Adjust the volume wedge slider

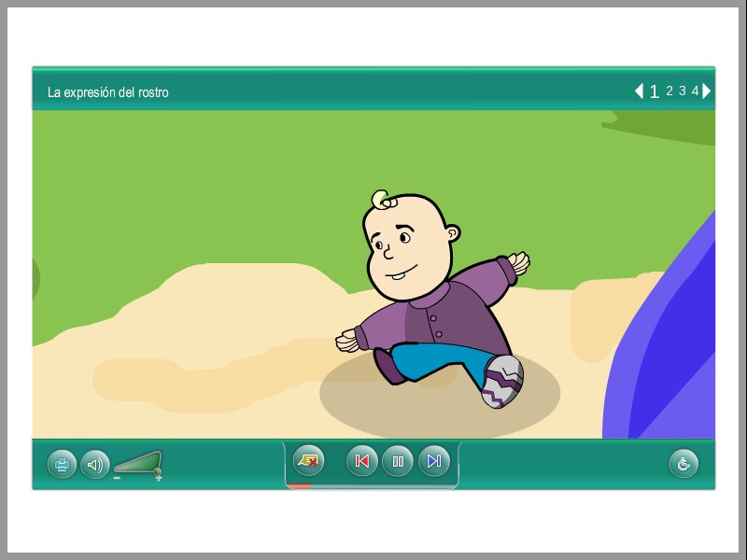point(139,462)
